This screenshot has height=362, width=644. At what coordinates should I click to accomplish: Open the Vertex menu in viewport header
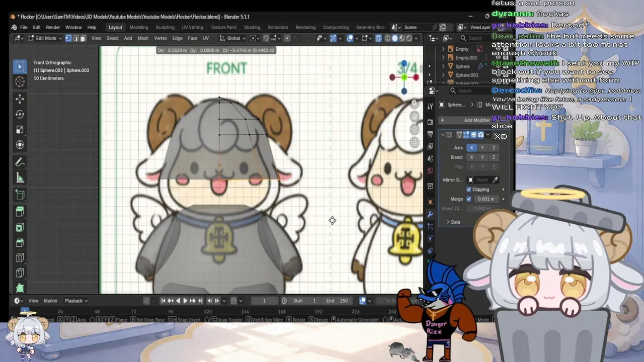160,38
